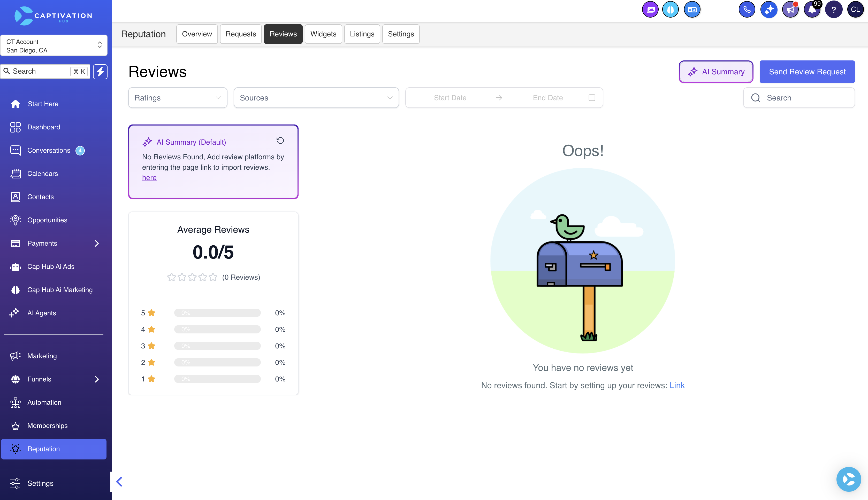Expand the CT Account location switcher
The height and width of the screenshot is (500, 868).
point(54,46)
